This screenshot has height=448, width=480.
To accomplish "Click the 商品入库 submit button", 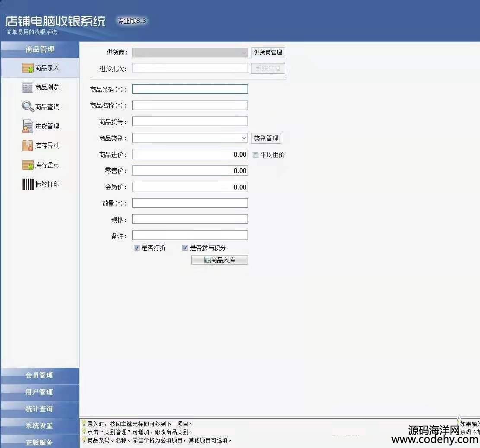I will (x=219, y=260).
